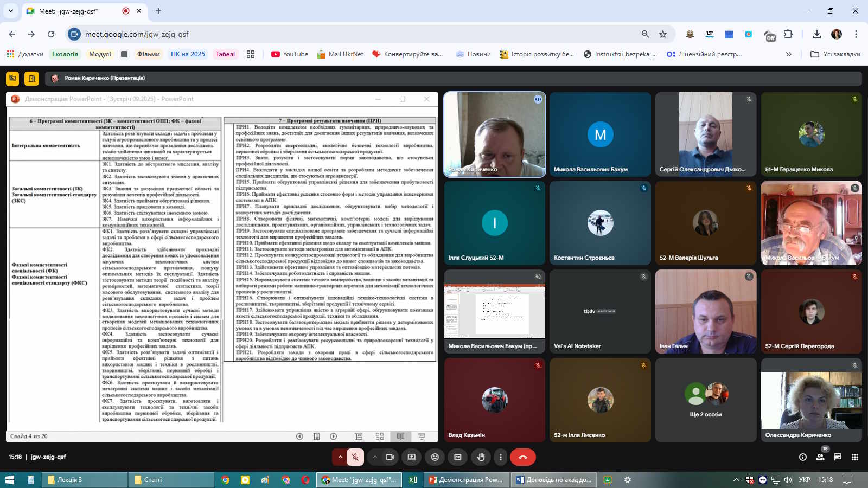Show the participants list icon

pos(820,457)
